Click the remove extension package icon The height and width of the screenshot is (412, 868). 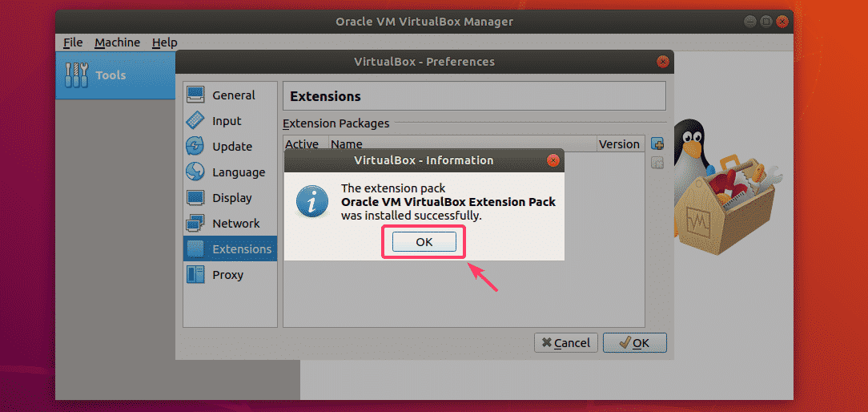coord(657,163)
